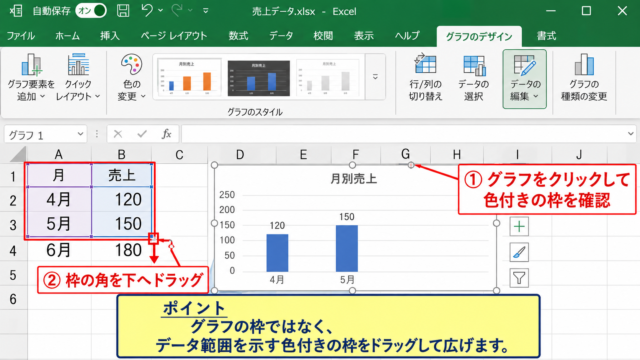Click cell A1 containing 月
Screen dimensions: 640x360
[x=59, y=176]
